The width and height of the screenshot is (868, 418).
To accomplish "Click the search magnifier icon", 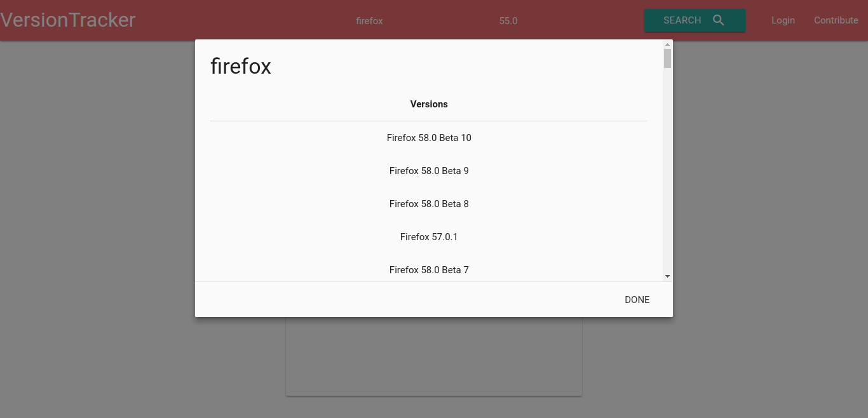I will pos(719,20).
